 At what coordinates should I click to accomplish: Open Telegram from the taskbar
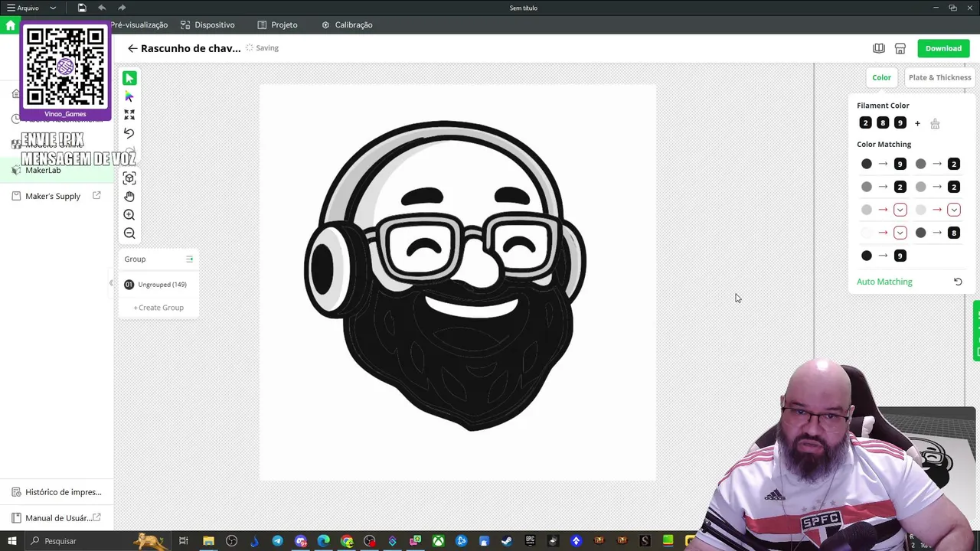277,541
